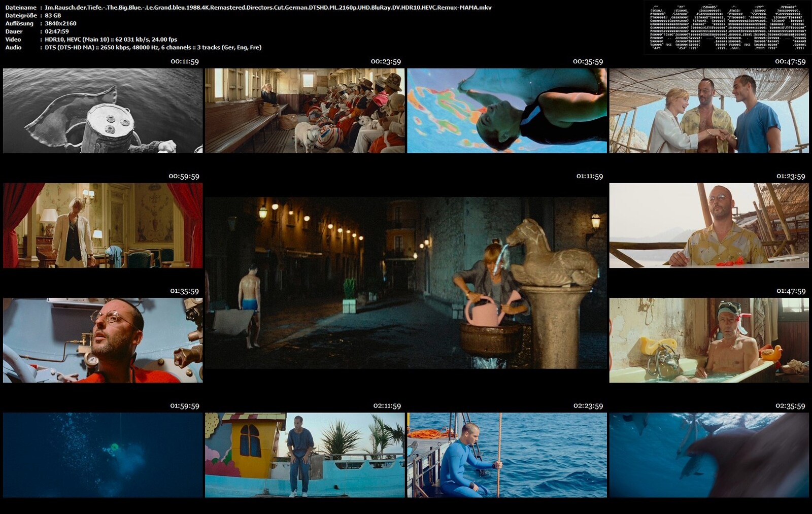Select the man in bathtub thumbnail
Screen dimensions: 812x514
click(709, 340)
